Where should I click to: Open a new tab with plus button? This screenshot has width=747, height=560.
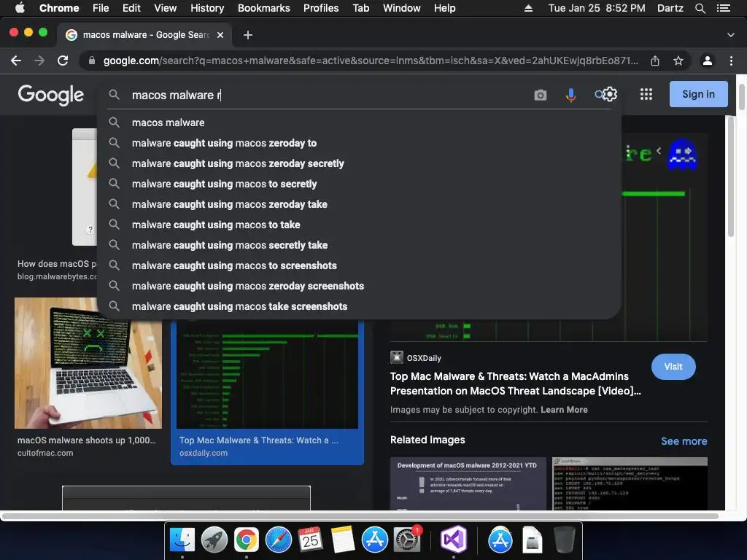click(248, 35)
